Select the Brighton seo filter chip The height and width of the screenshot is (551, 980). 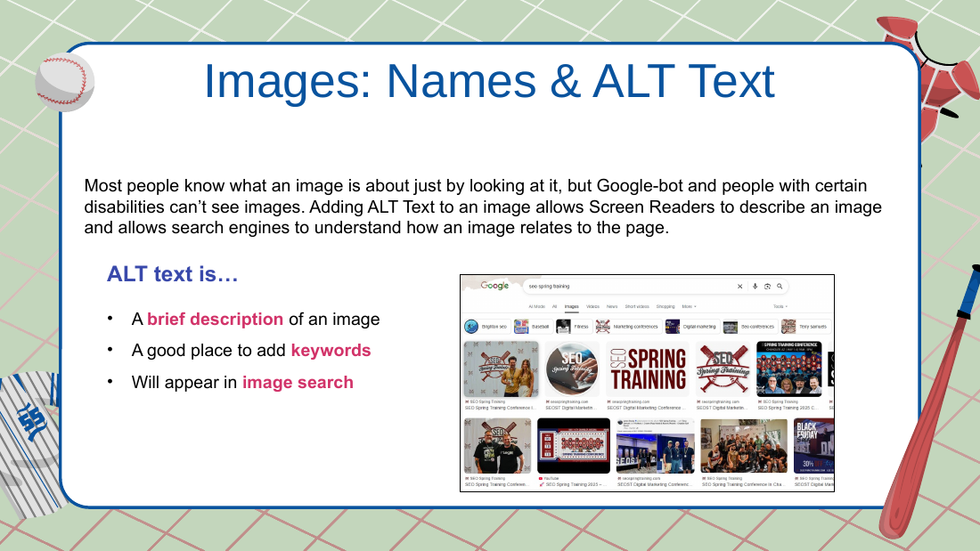coord(486,326)
